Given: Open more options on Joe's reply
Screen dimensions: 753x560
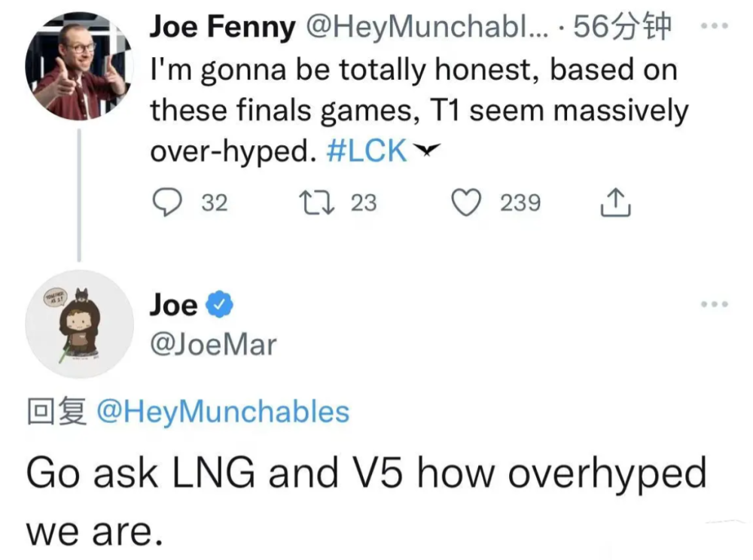Looking at the screenshot, I should 714,304.
